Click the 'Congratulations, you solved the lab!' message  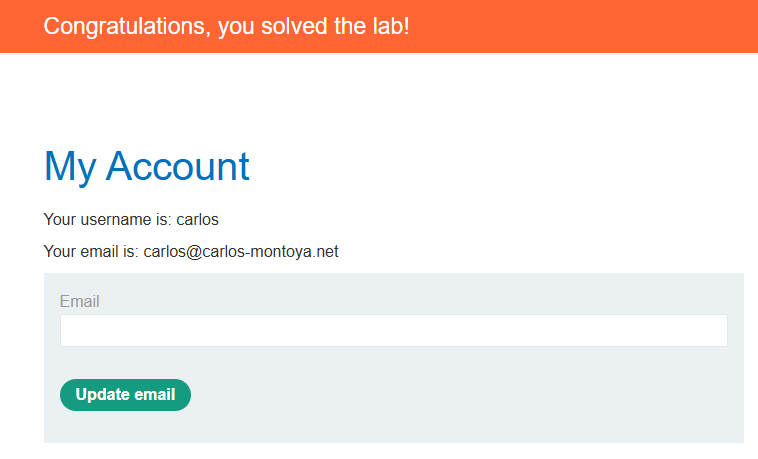pos(226,26)
